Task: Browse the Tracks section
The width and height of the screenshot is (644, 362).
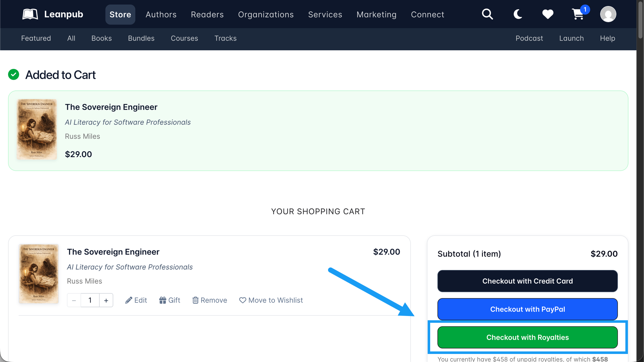Action: (x=225, y=38)
